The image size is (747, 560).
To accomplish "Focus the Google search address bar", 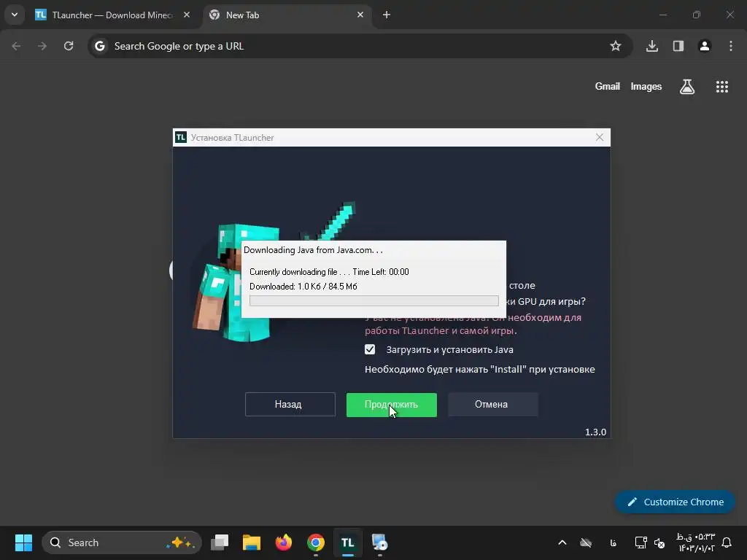I will coord(360,46).
